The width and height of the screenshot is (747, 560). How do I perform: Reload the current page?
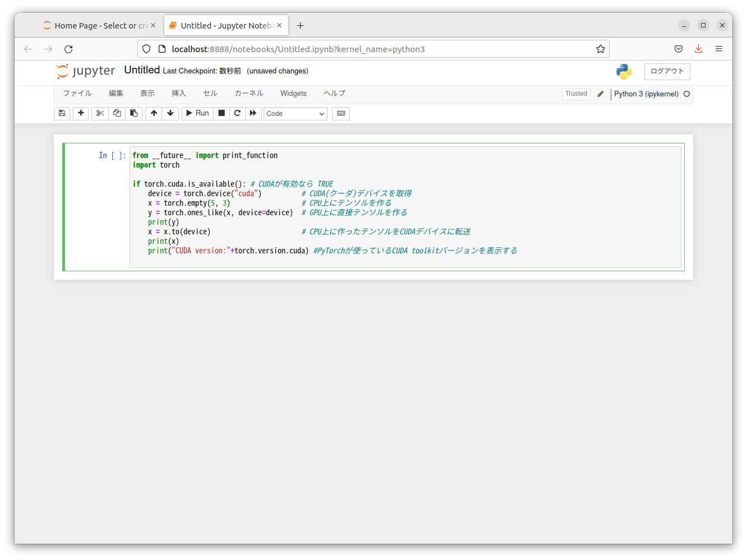[68, 49]
